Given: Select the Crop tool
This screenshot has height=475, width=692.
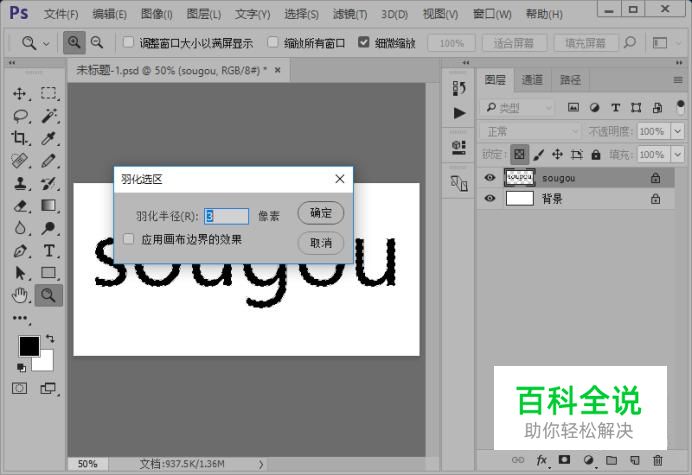Looking at the screenshot, I should point(19,139).
